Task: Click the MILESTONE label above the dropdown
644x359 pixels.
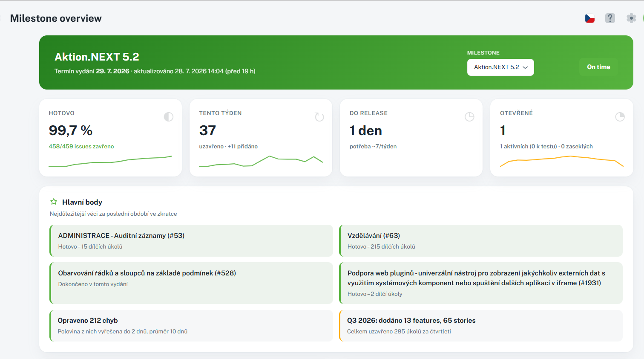Action: pos(483,53)
